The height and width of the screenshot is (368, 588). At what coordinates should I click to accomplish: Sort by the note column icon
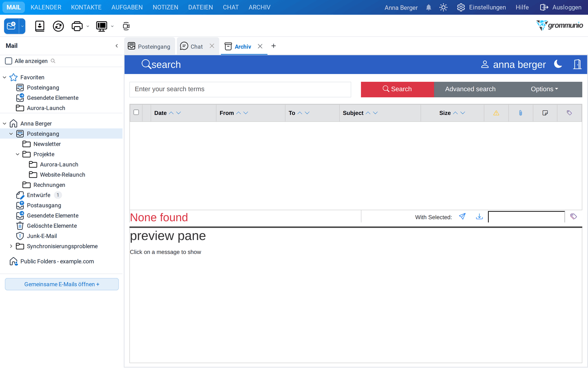545,113
